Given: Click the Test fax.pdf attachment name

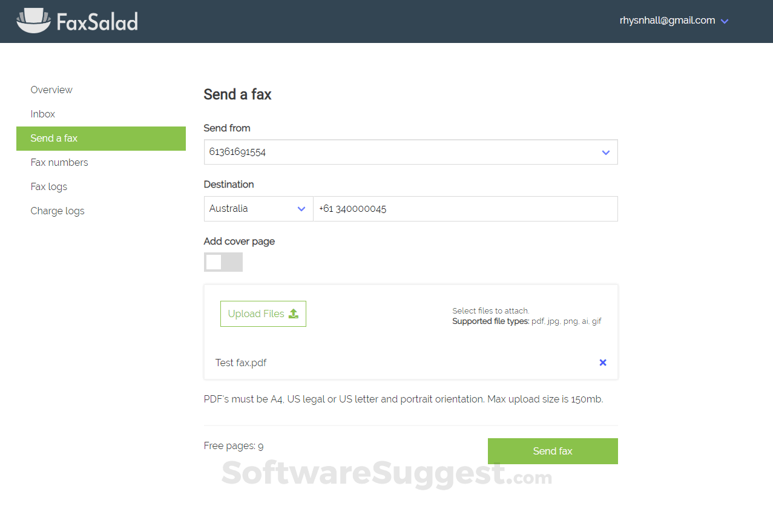Looking at the screenshot, I should tap(240, 362).
